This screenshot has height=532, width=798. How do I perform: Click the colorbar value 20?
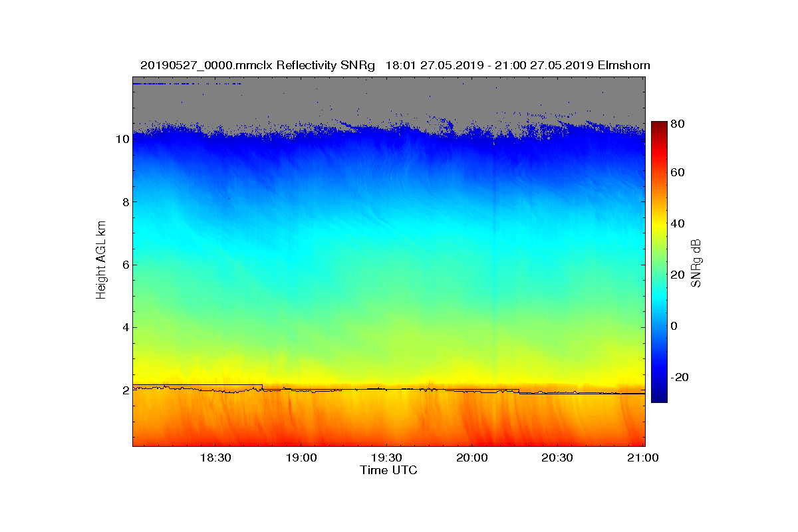(678, 275)
